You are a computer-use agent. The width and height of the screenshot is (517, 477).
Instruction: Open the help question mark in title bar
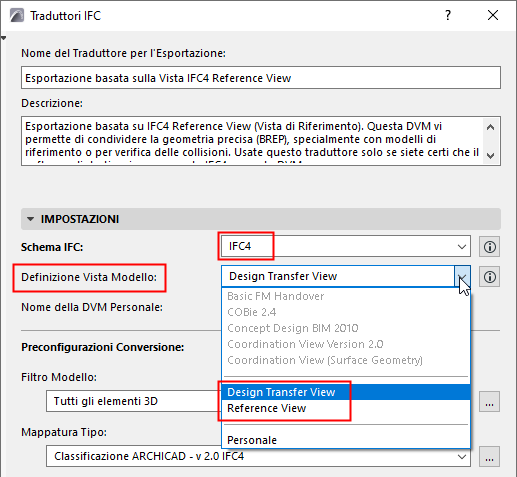pos(448,15)
